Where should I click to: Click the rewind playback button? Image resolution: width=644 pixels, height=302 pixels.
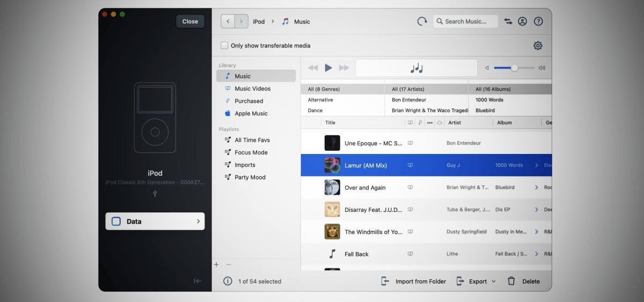pyautogui.click(x=313, y=68)
